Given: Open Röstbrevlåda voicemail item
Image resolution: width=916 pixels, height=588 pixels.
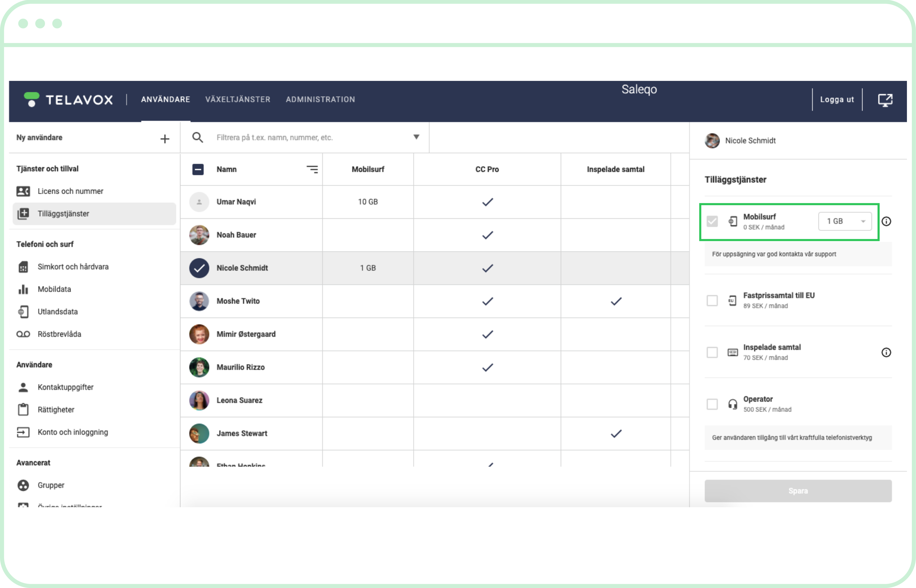Looking at the screenshot, I should point(59,334).
